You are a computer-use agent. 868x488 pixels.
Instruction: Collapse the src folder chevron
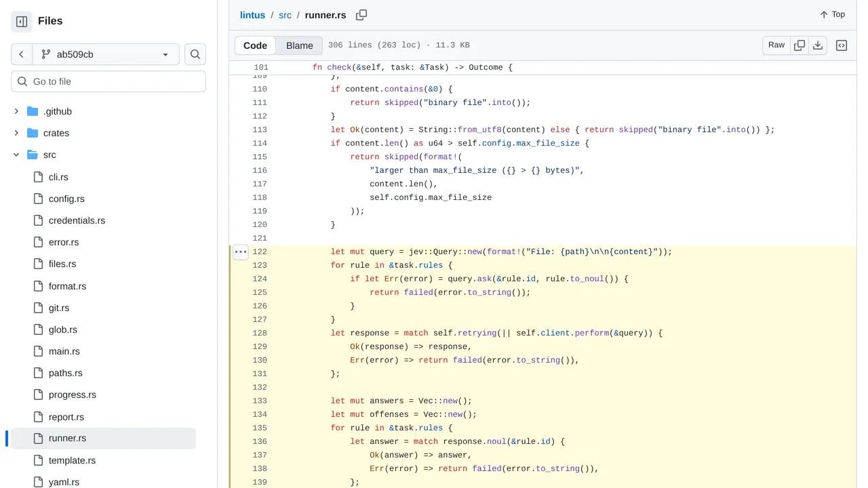tap(16, 155)
